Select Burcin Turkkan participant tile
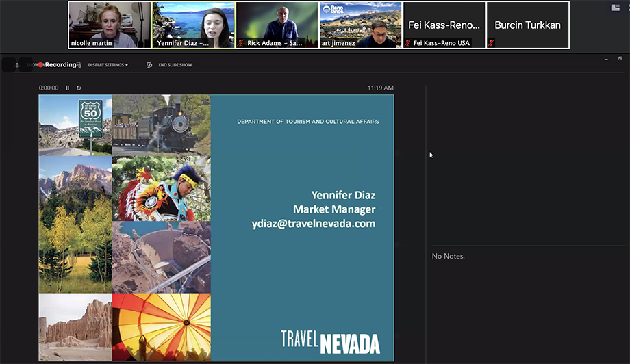Image resolution: width=630 pixels, height=364 pixels. pos(527,25)
